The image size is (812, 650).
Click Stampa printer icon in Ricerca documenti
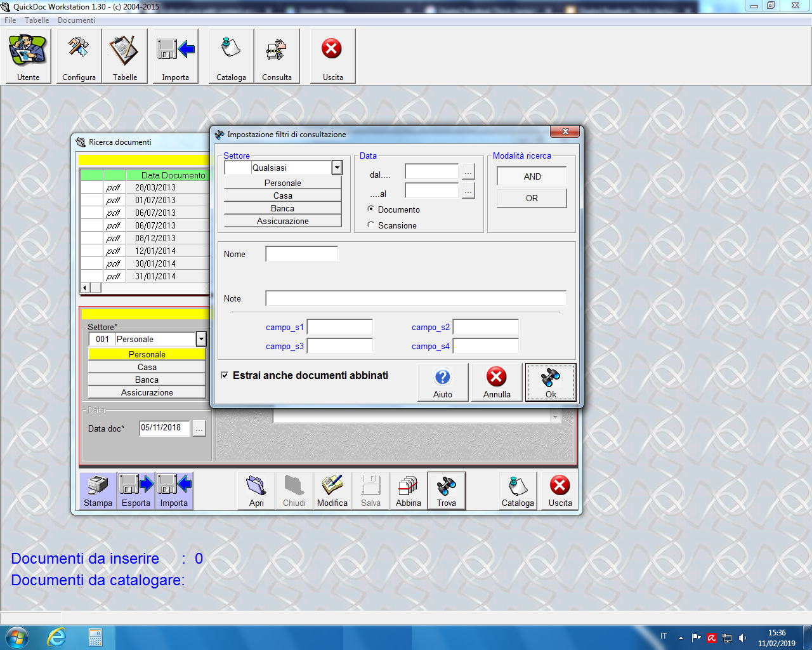pos(98,491)
